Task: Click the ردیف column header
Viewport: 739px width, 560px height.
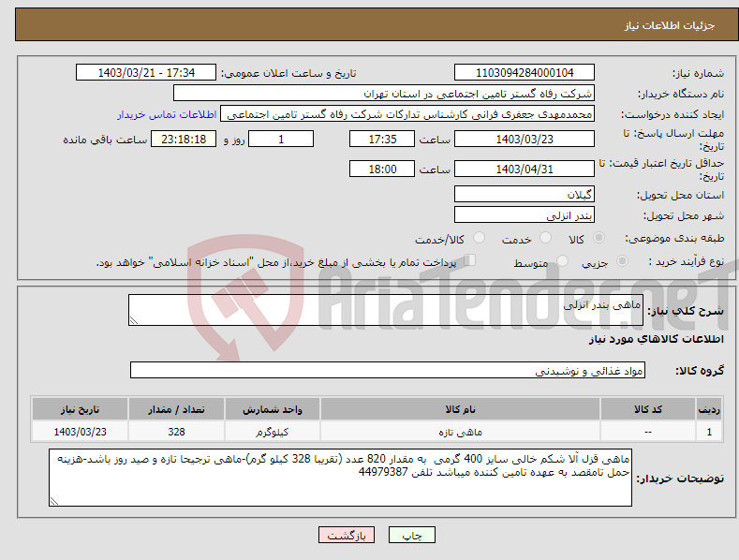Action: [x=709, y=409]
